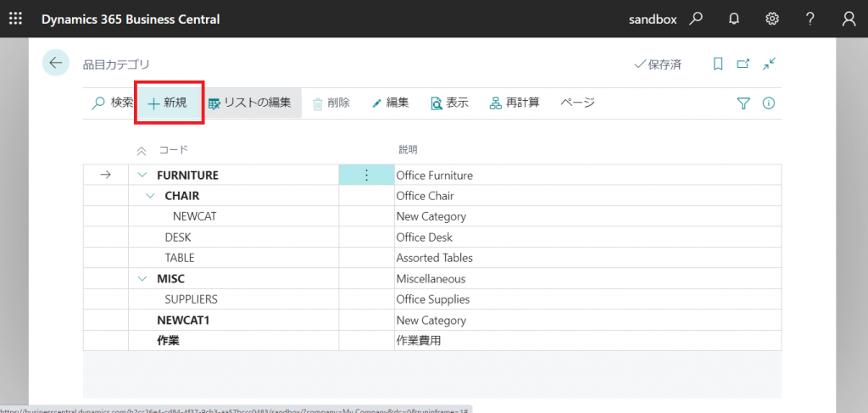Bookmark this page with the bookmark icon
This screenshot has width=868, height=413.
coord(718,64)
